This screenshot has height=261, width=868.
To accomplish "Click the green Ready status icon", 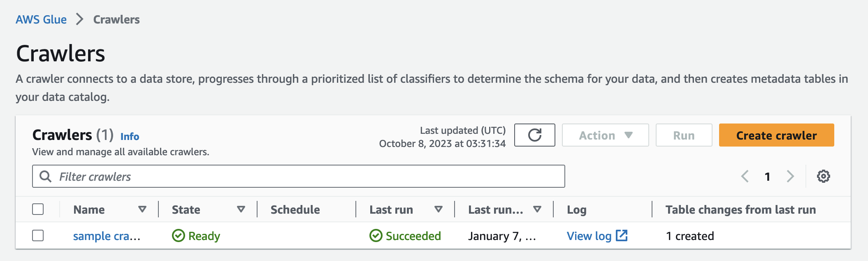I will click(178, 236).
